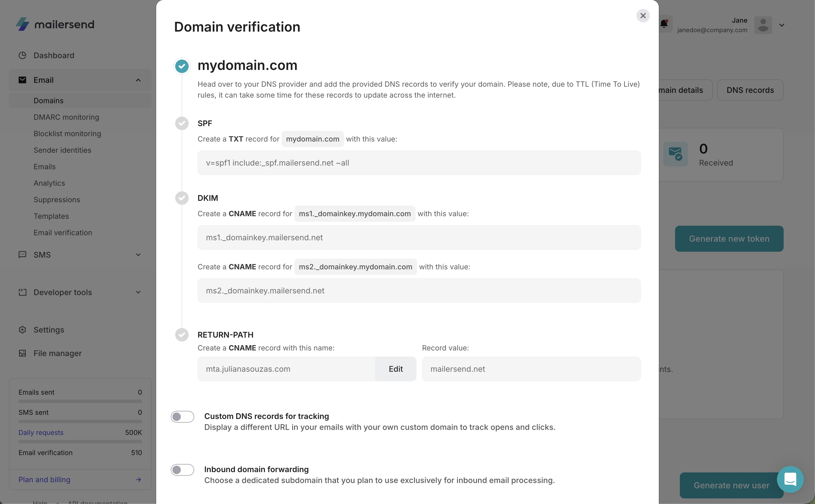815x504 pixels.
Task: Open the Dashboard icon in sidebar
Action: pyautogui.click(x=22, y=55)
